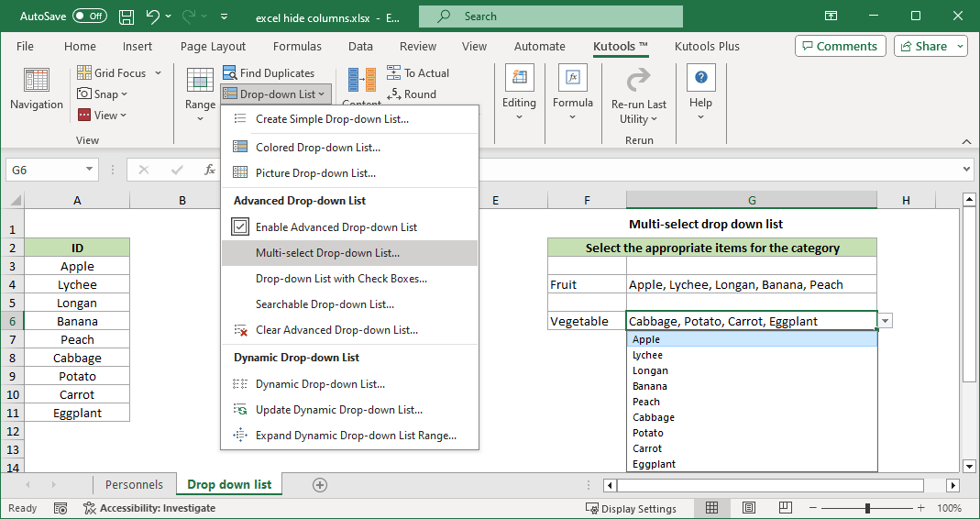Click the Clear Advanced Drop-down List icon
Screen dimensions: 980x519
coord(240,330)
